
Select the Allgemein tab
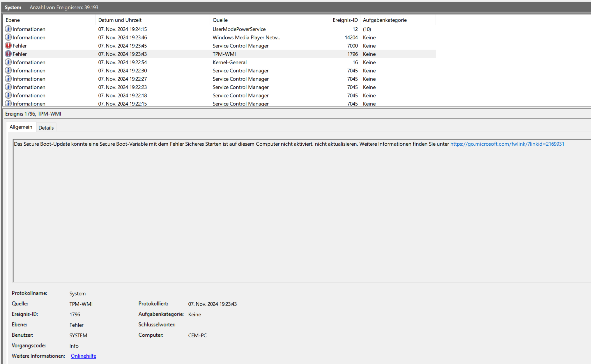[x=21, y=127]
